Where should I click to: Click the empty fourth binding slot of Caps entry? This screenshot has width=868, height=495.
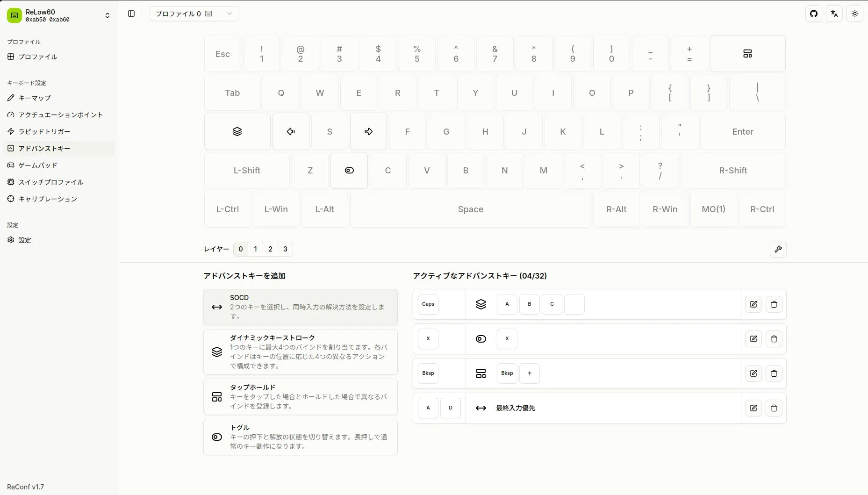tap(574, 304)
